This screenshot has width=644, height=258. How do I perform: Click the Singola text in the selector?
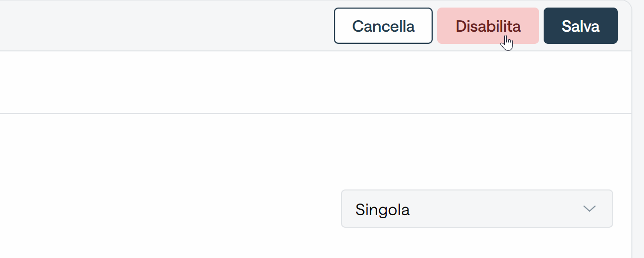click(x=382, y=210)
